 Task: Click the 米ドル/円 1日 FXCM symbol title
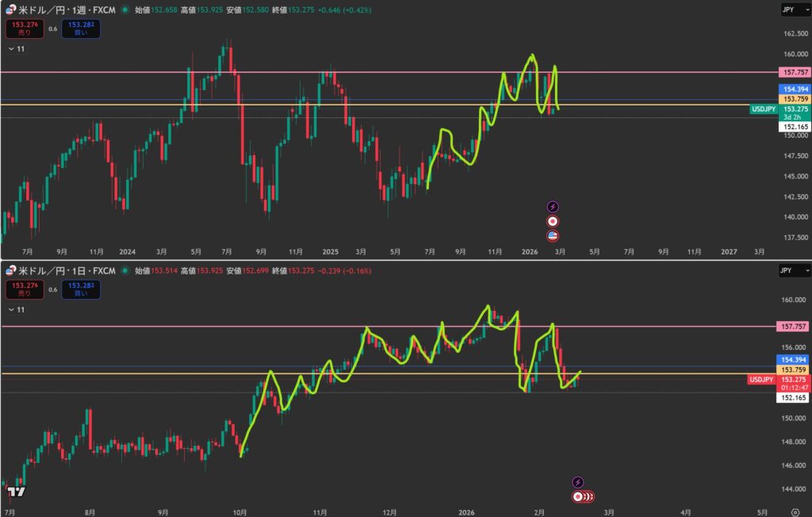pos(67,271)
